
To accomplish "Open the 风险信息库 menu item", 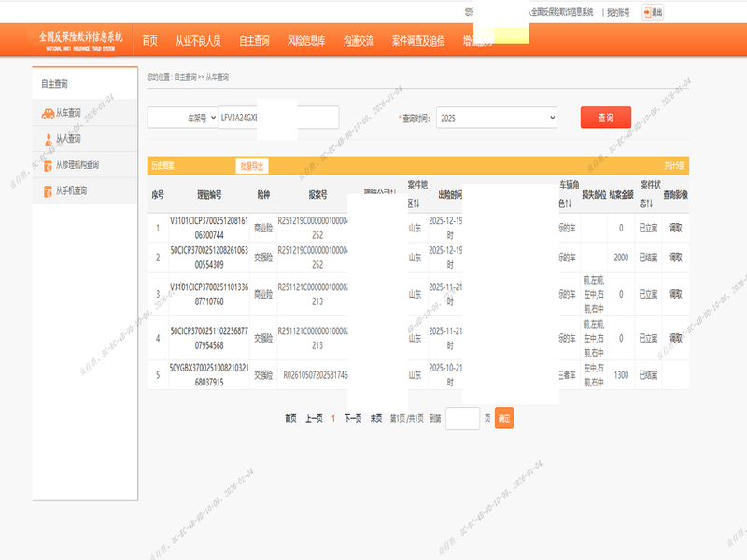I will pos(306,41).
